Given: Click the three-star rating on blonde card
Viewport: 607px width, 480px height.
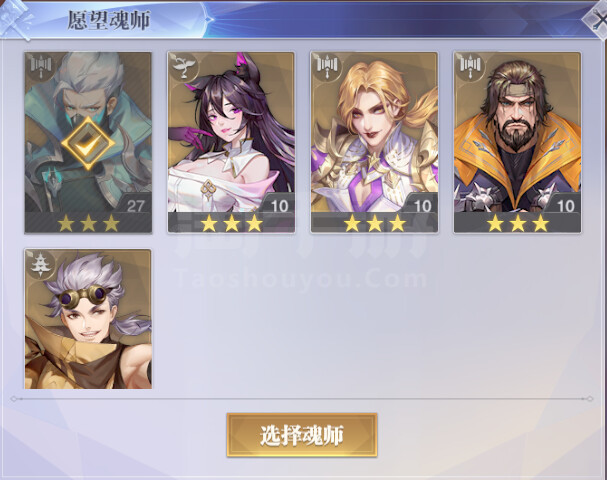Looking at the screenshot, I should (374, 223).
